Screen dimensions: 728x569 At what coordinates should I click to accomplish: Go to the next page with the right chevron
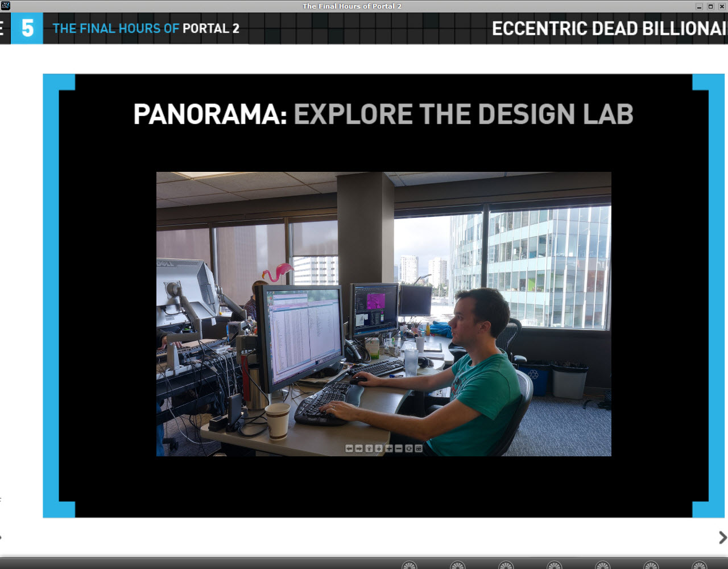pos(722,538)
